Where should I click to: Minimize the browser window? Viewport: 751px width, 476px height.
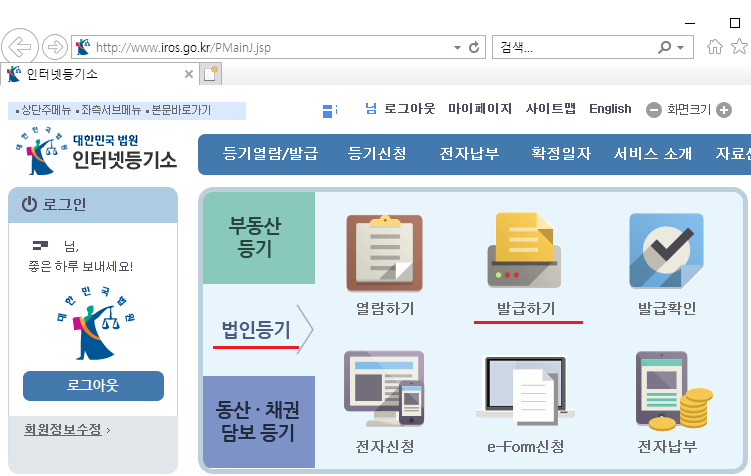coord(690,23)
